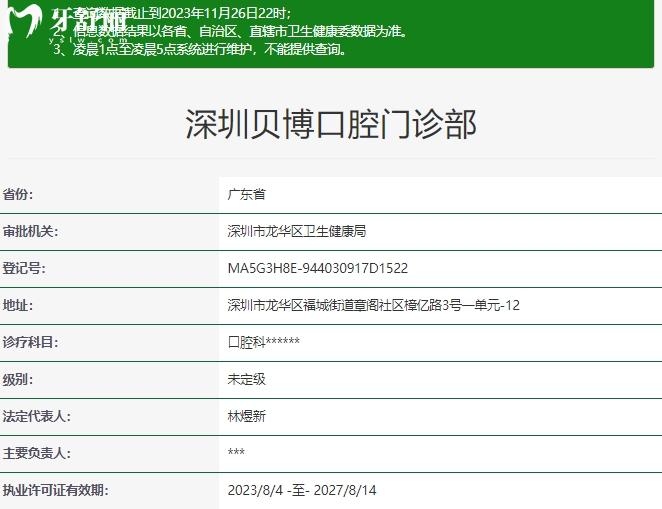This screenshot has height=509, width=662.
Task: Click the value 未定级
Action: click(247, 379)
